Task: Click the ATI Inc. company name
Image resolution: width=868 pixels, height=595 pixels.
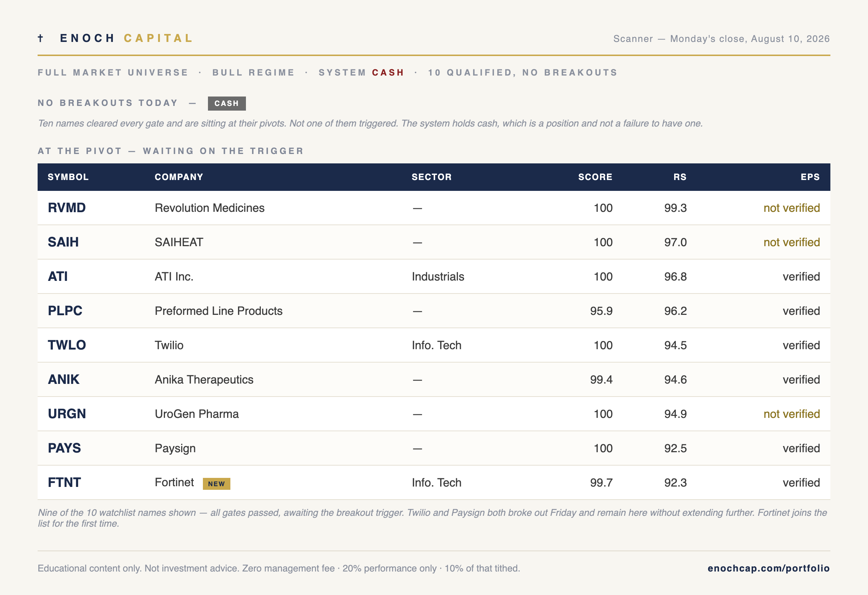Action: [174, 277]
